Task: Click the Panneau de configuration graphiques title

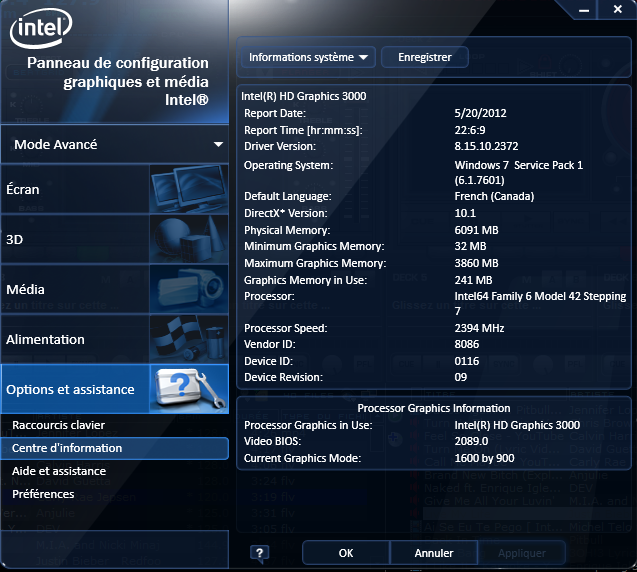Action: (x=118, y=81)
